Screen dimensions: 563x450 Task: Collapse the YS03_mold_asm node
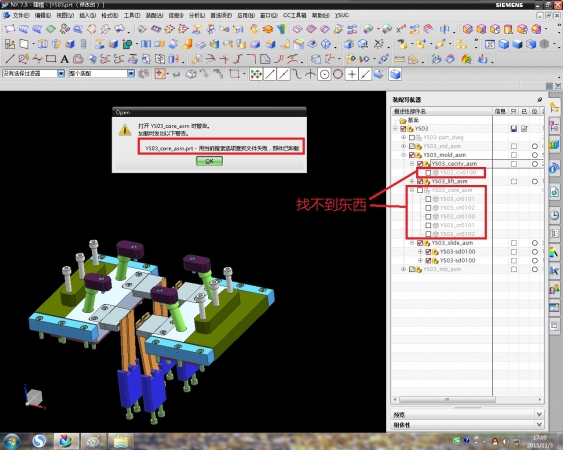click(404, 155)
